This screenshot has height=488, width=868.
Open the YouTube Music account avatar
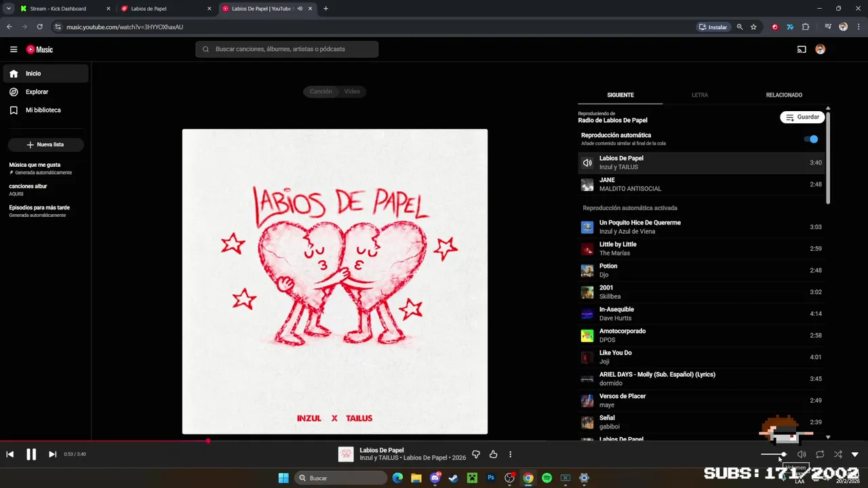(x=820, y=49)
